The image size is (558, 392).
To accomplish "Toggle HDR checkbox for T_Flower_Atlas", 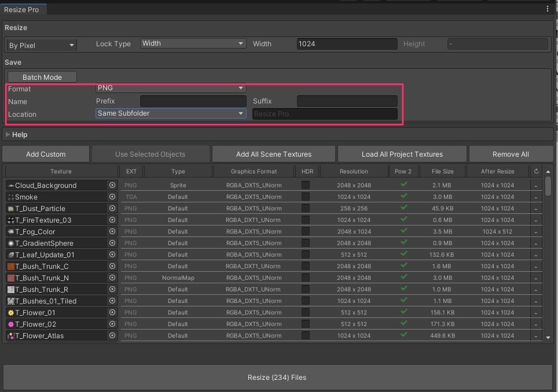I will click(x=305, y=335).
